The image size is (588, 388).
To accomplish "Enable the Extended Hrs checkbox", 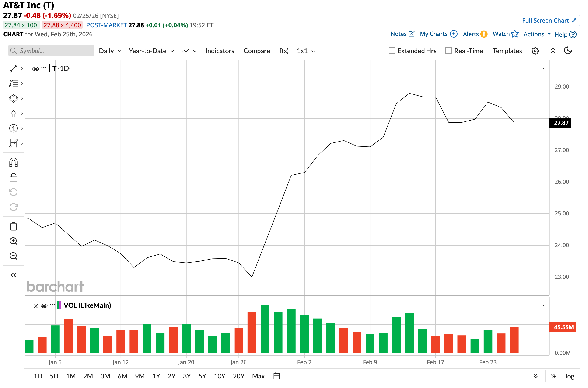I will click(392, 51).
